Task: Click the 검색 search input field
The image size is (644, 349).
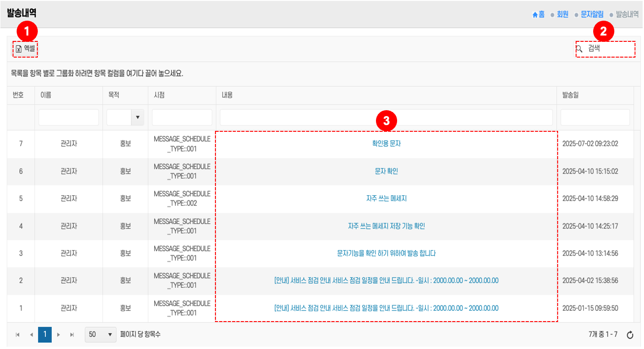Action: (x=609, y=49)
